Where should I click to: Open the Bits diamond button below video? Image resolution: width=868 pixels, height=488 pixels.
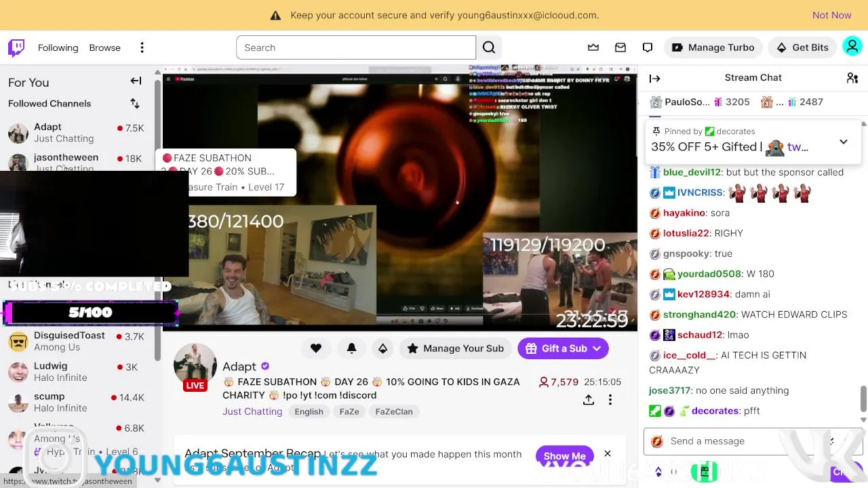(x=382, y=348)
